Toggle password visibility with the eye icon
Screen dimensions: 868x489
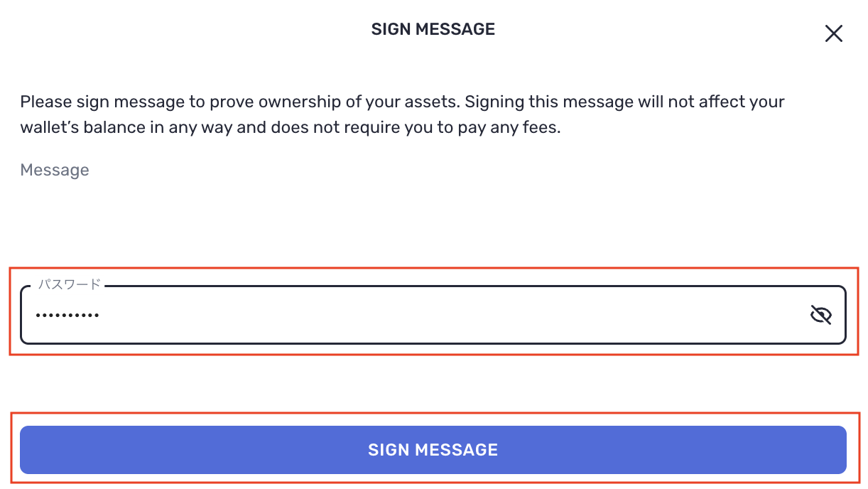click(820, 315)
